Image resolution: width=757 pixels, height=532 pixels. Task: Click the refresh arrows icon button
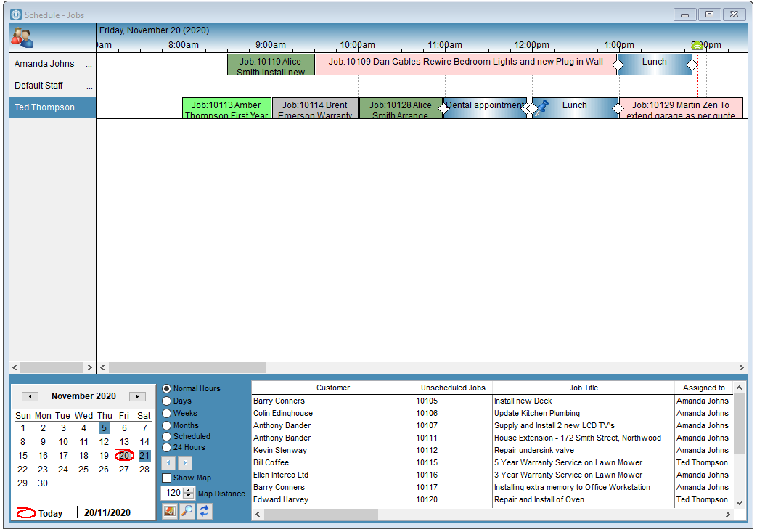(205, 511)
